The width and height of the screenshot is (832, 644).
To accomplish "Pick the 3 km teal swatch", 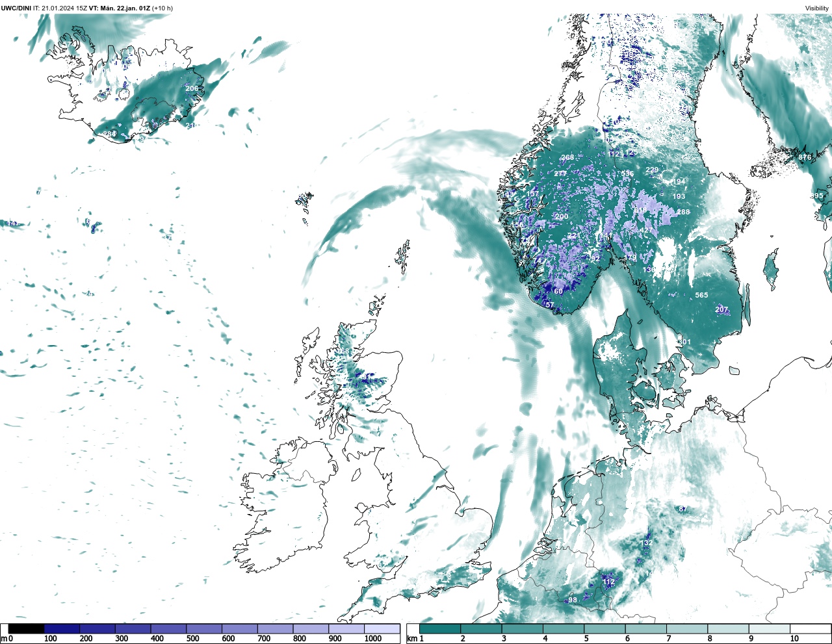I will click(522, 628).
